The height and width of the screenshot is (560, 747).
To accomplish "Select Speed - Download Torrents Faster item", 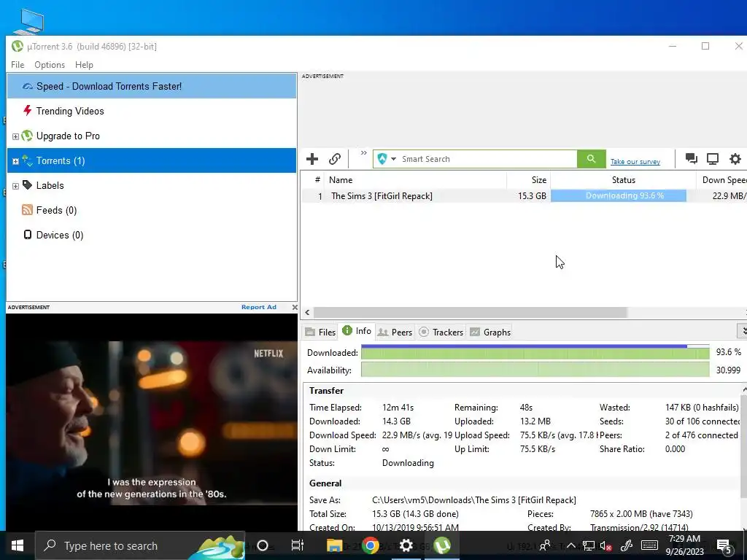I will click(x=152, y=86).
